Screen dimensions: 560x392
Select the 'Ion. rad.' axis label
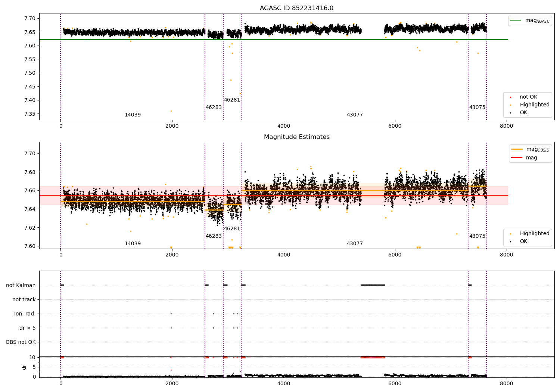(25, 314)
